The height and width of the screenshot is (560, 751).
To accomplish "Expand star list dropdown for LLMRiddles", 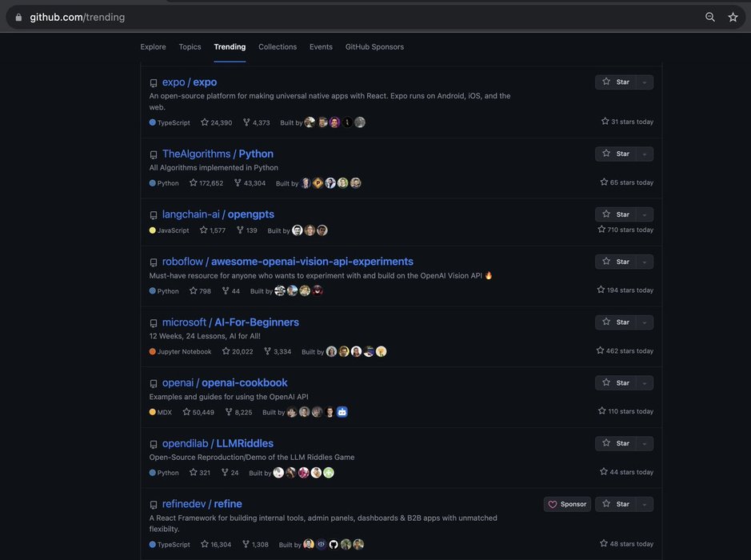I will pyautogui.click(x=645, y=443).
